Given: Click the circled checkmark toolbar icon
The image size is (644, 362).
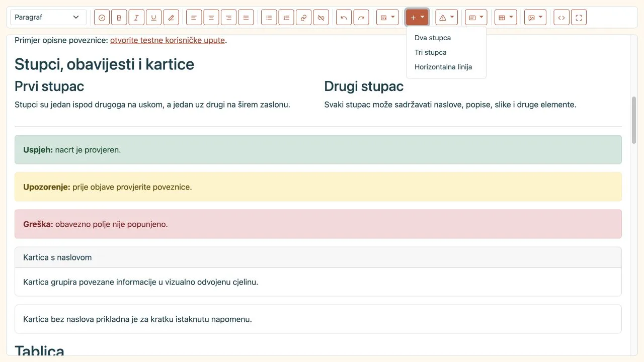Looking at the screenshot, I should coord(102,18).
